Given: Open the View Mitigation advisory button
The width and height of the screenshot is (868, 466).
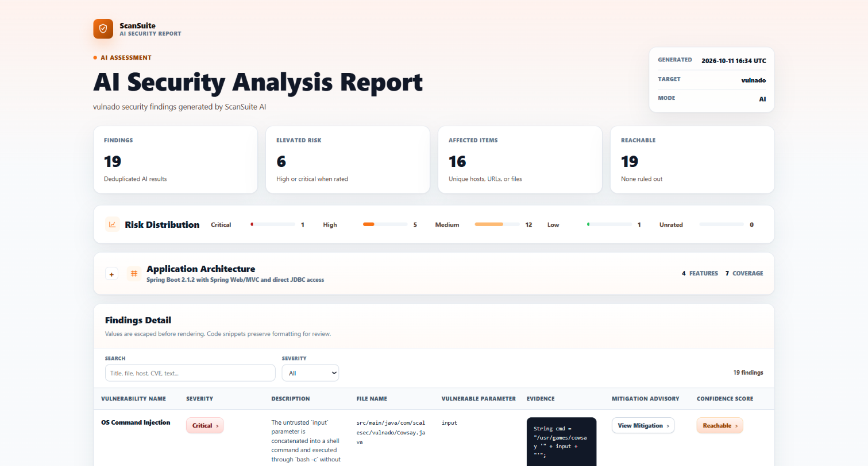Looking at the screenshot, I should tap(643, 425).
